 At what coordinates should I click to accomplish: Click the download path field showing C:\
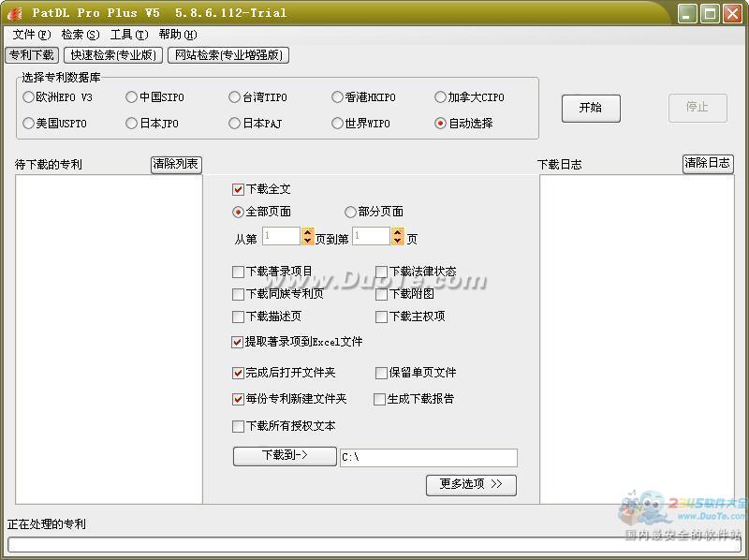[x=429, y=458]
